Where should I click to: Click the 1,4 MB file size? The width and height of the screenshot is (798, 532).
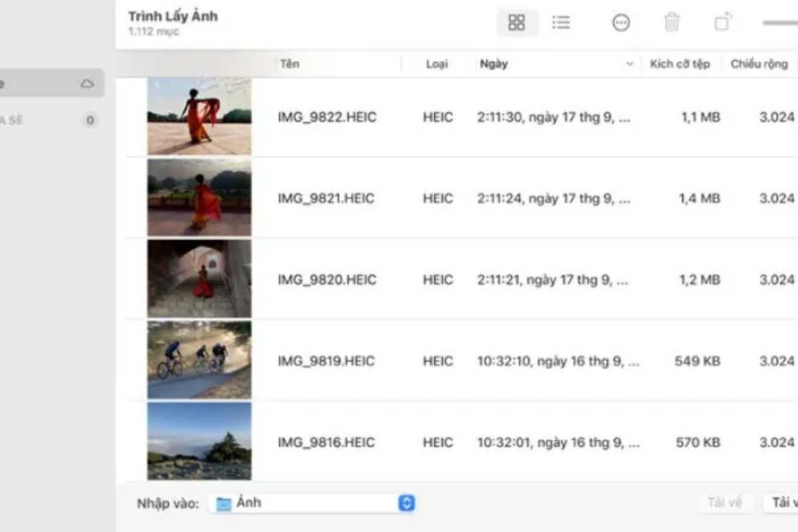(700, 198)
